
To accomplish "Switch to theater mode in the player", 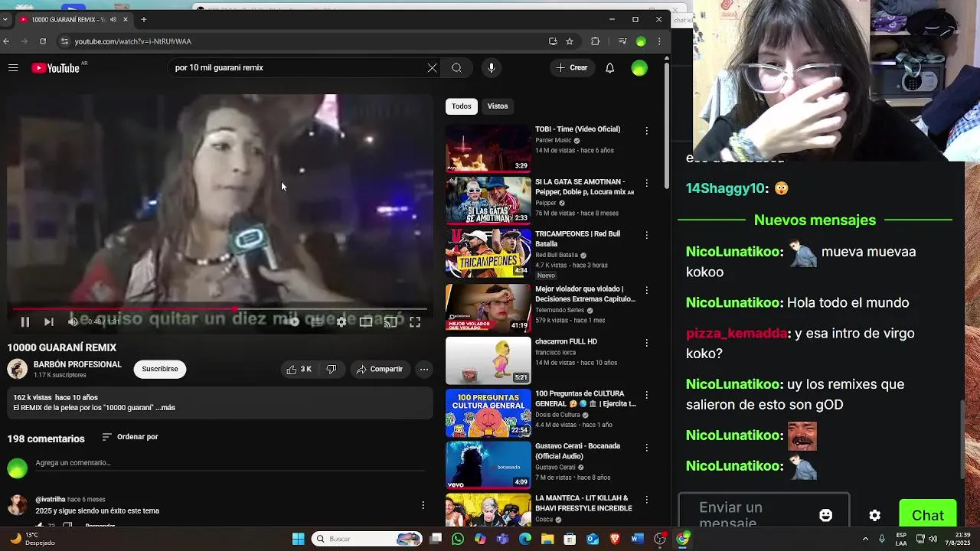I will [x=366, y=322].
